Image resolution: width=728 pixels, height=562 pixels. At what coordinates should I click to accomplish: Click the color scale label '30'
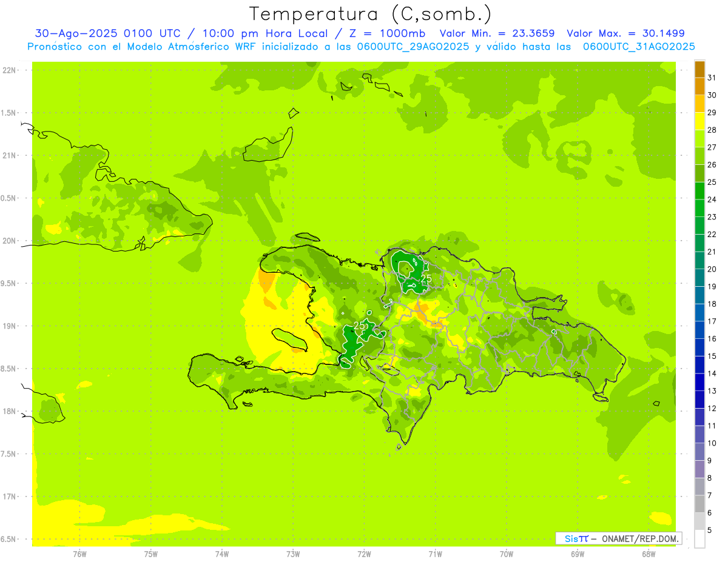coord(712,95)
